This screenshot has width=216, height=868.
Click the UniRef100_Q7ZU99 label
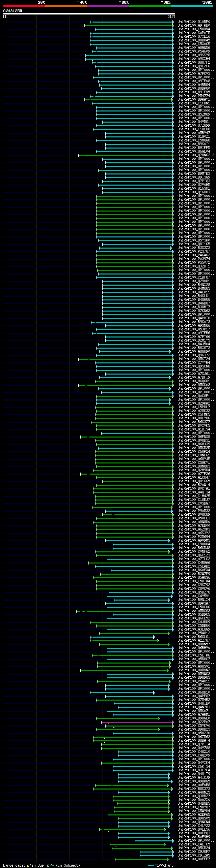[x=194, y=126]
